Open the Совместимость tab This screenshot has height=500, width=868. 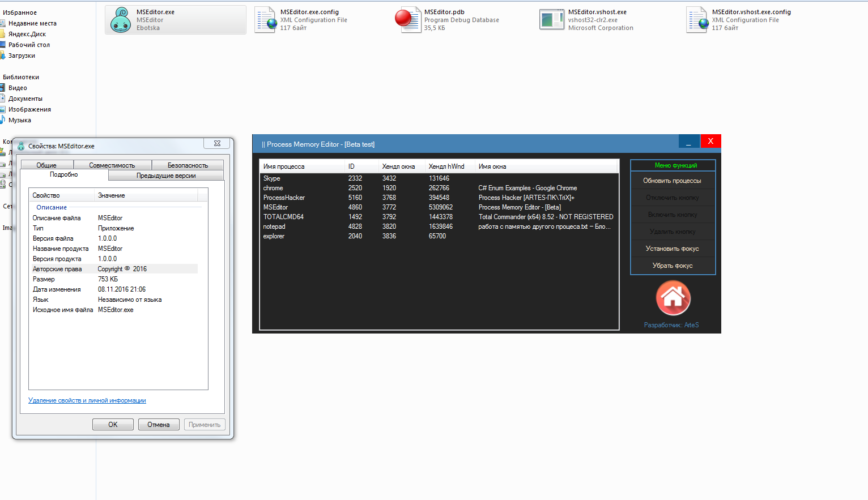(112, 165)
